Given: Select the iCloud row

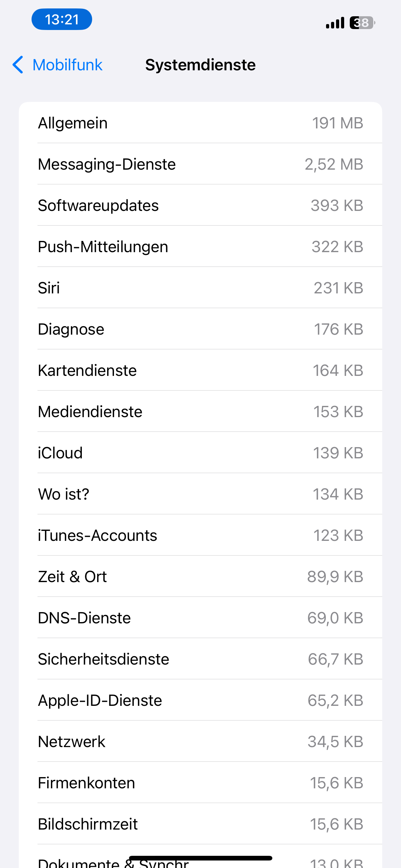Looking at the screenshot, I should pyautogui.click(x=200, y=453).
